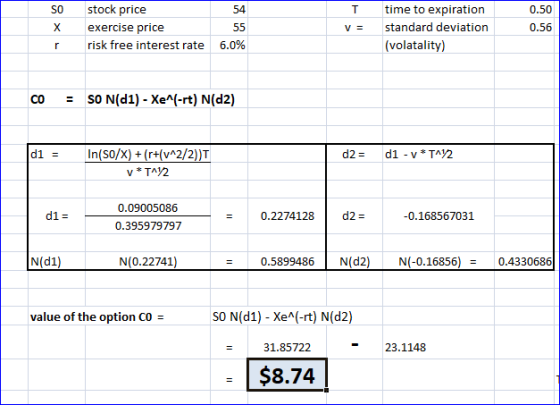Click the X symbol cell beside exercise price
Viewport: 560px width, 405px height.
pyautogui.click(x=57, y=28)
